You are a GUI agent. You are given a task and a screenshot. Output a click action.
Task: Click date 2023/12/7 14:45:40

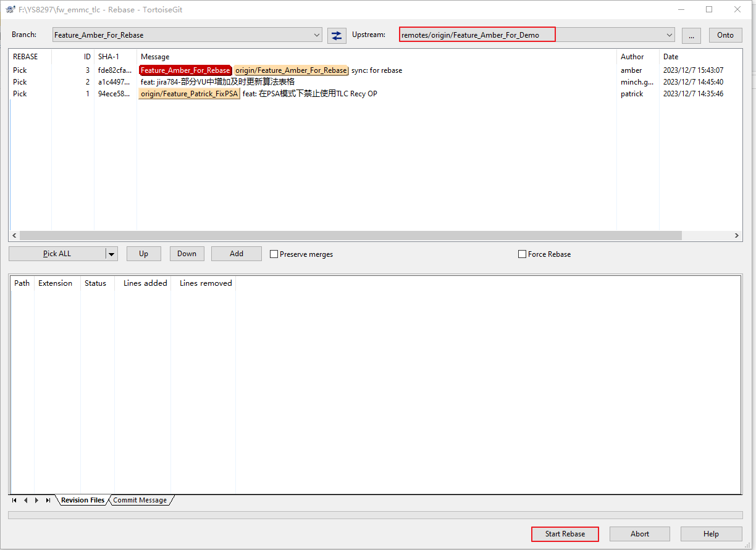point(693,82)
